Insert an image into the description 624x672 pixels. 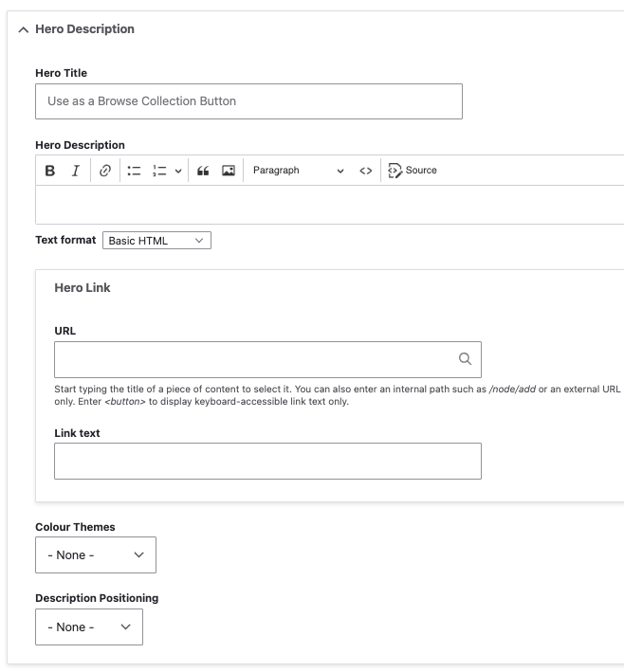point(229,171)
